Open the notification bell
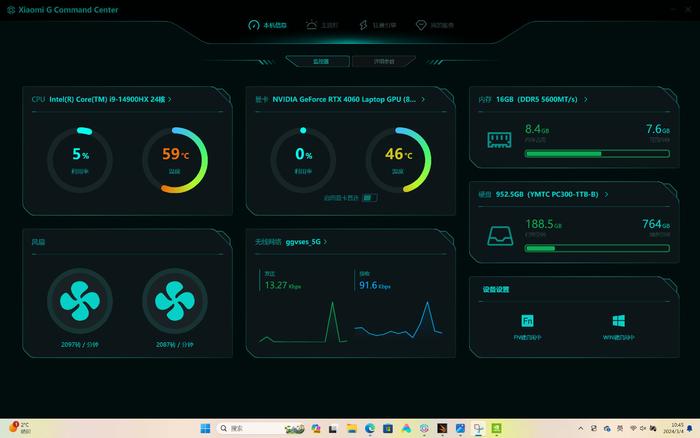This screenshot has width=700, height=438. click(690, 429)
